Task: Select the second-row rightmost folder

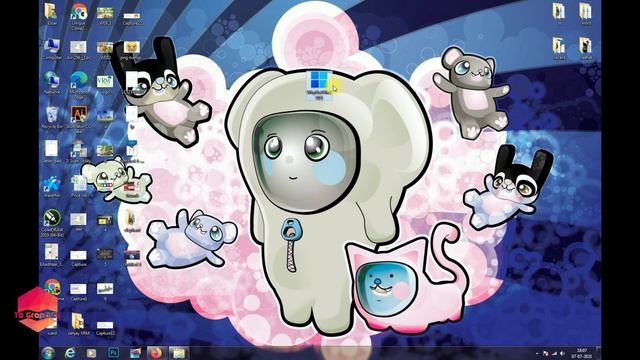Action: click(x=586, y=49)
